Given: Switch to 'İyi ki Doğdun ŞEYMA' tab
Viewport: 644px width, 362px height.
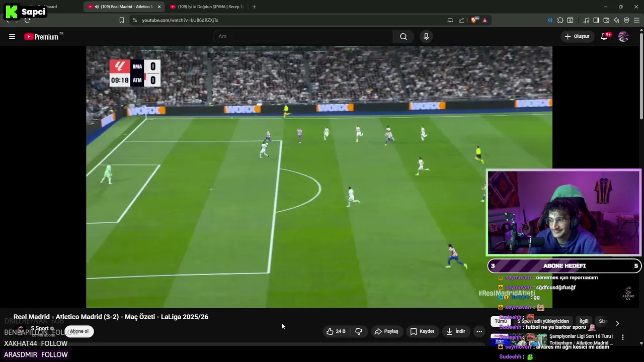Looking at the screenshot, I should (207, 7).
